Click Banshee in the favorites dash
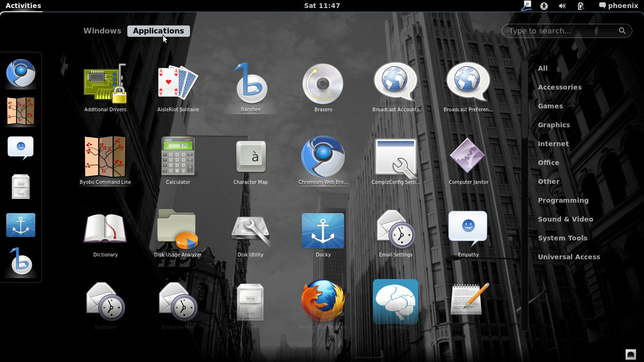Viewport: 644px width, 362px height. coord(21,261)
